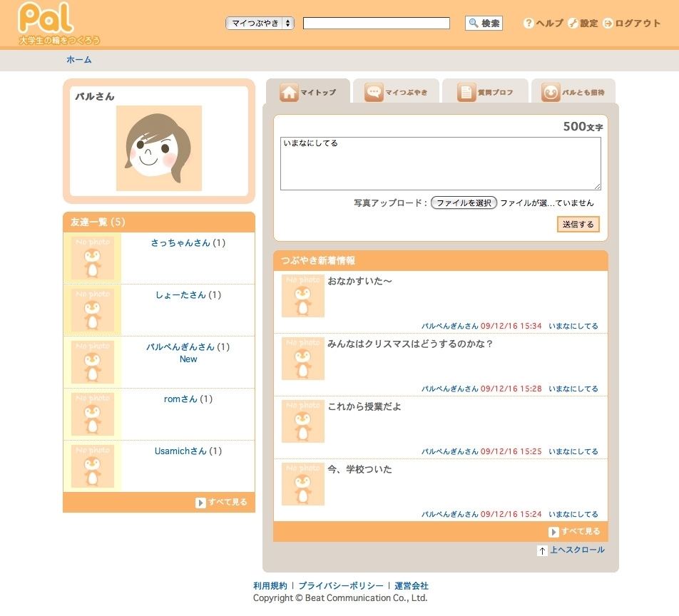The width and height of the screenshot is (679, 616).
Task: Click the パルさん profile avatar image
Action: coord(159,148)
